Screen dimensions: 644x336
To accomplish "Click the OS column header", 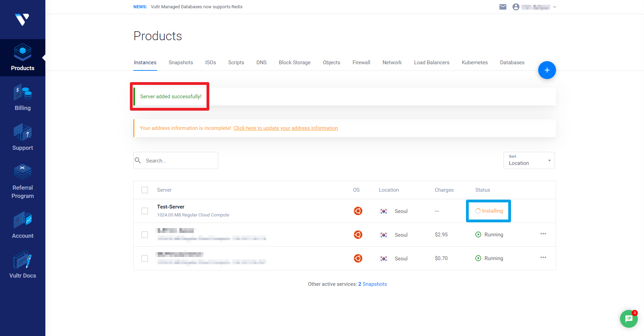I will coord(356,190).
